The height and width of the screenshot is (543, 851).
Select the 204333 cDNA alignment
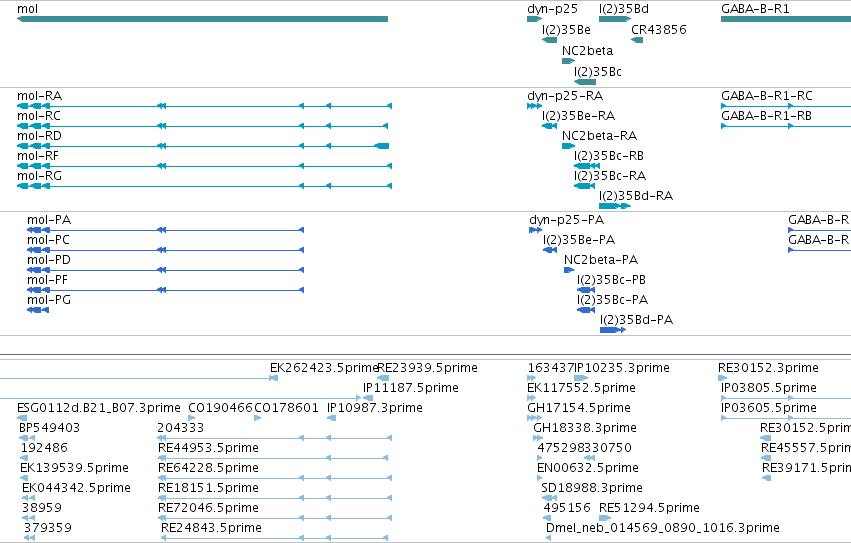pos(275,438)
